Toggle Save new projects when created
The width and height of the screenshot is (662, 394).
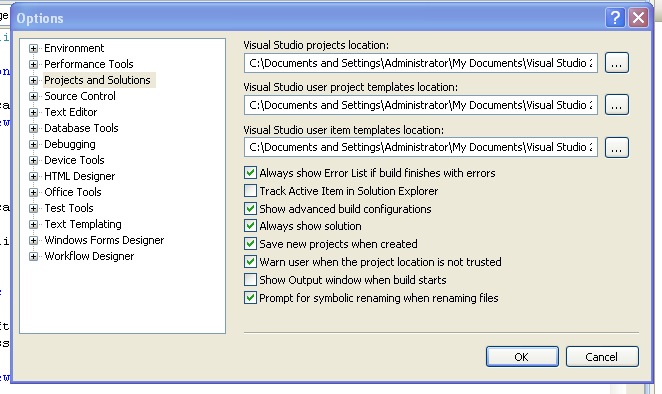pos(250,244)
